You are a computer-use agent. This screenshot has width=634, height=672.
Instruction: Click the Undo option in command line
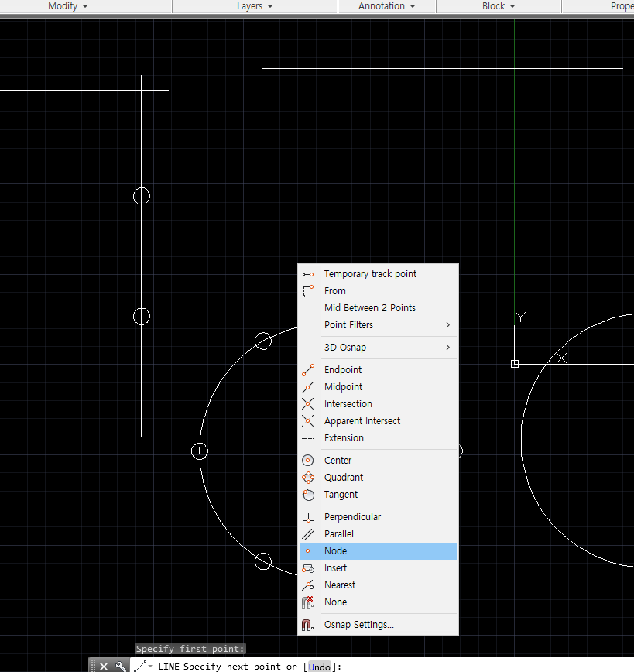click(320, 667)
